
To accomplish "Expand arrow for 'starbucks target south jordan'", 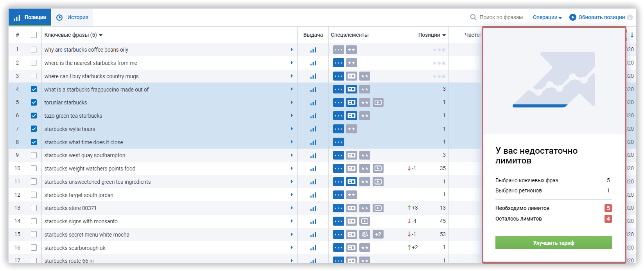I will [x=292, y=195].
